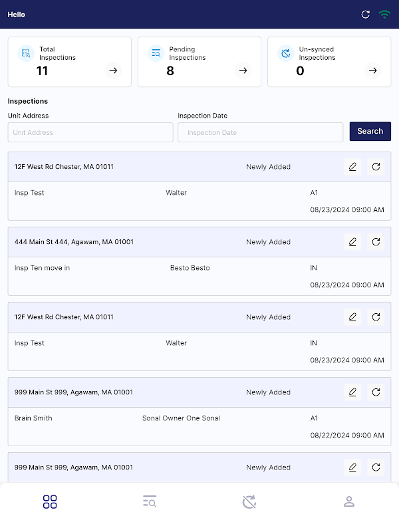
Task: Open the Inspection Date picker field
Action: [x=260, y=132]
